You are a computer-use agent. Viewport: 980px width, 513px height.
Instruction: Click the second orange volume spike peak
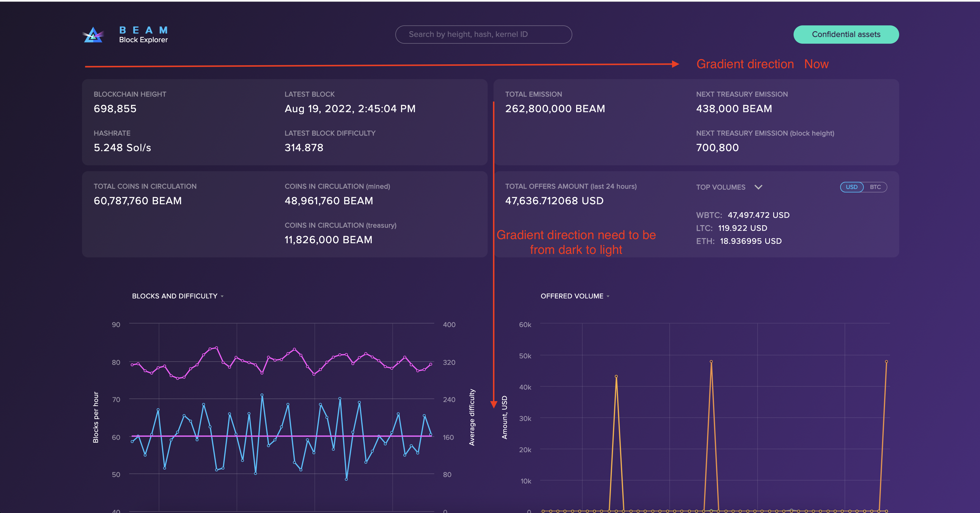[711, 362]
